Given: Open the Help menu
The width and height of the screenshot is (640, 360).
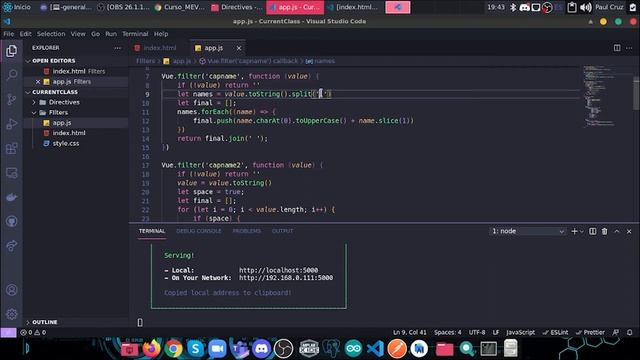Looking at the screenshot, I should click(161, 34).
